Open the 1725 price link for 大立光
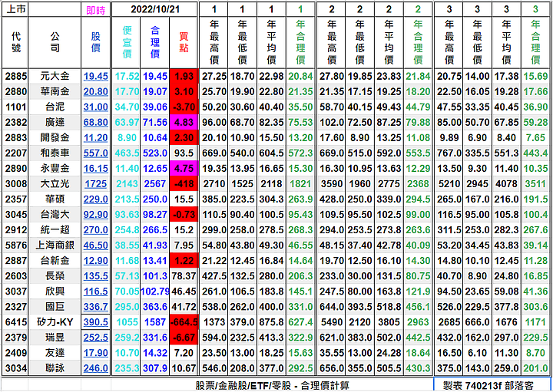This screenshot has width=553, height=392. (95, 184)
